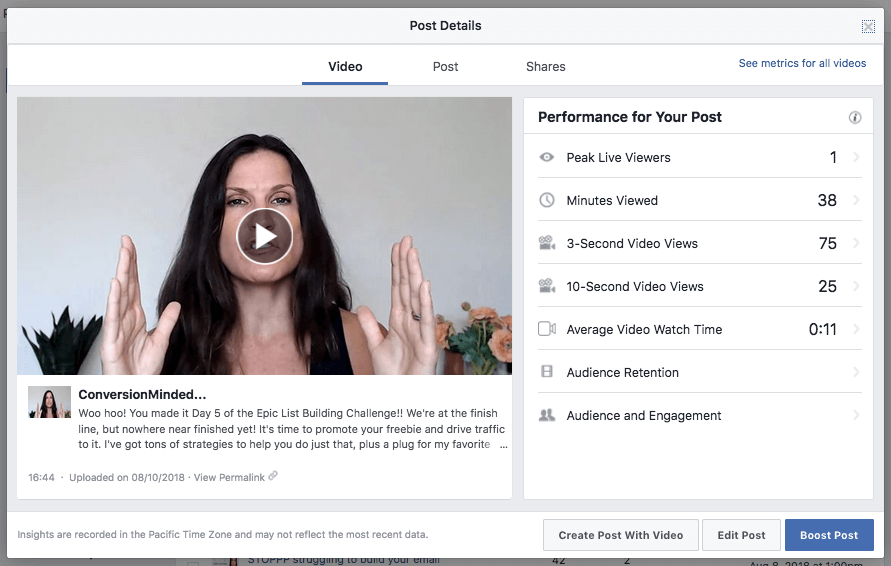This screenshot has height=566, width=891.
Task: Play the video with the center play button
Action: [x=264, y=236]
